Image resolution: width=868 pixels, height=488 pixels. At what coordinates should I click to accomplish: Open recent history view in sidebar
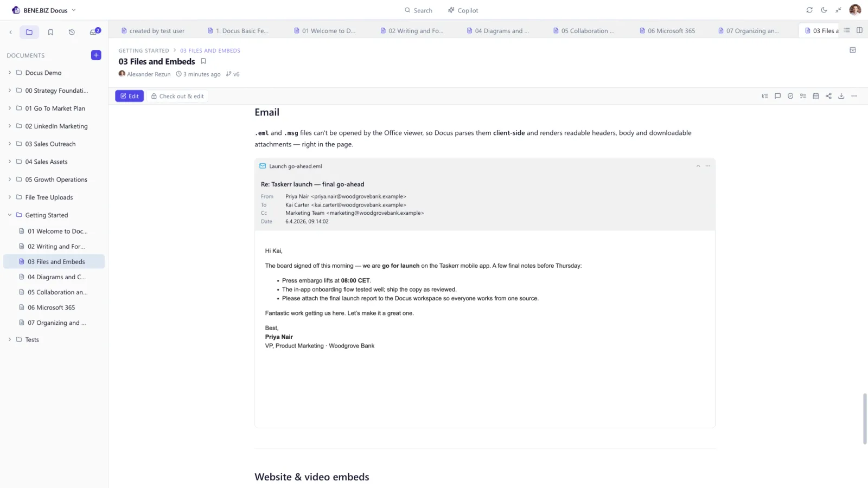(72, 32)
